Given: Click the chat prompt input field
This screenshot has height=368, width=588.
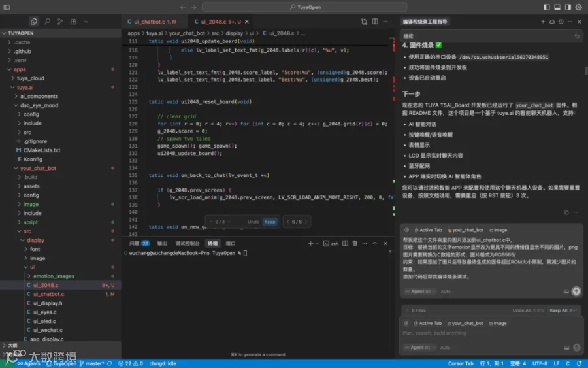Looking at the screenshot, I should click(x=491, y=333).
